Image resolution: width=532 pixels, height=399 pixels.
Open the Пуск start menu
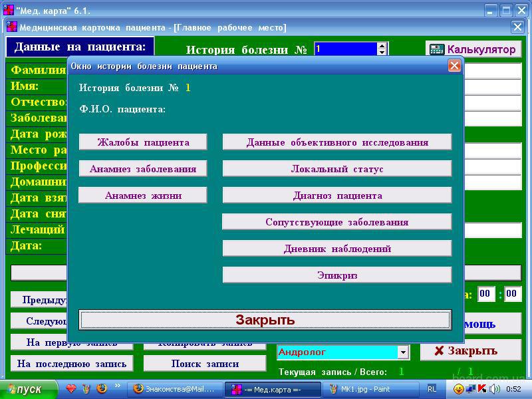(24, 389)
